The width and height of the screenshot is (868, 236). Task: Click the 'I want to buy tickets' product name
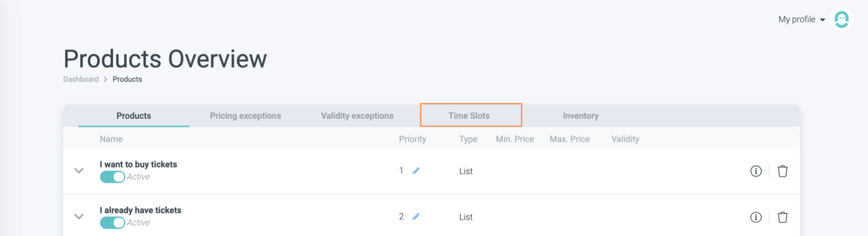click(138, 164)
